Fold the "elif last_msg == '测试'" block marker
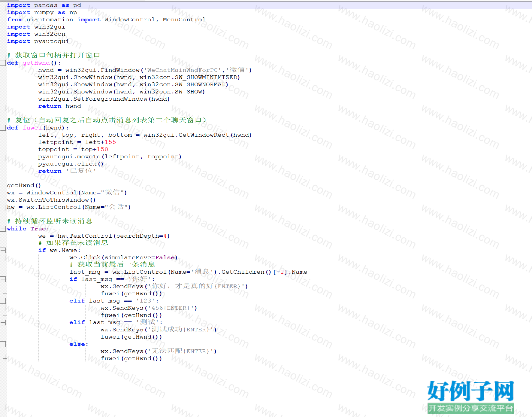 point(3,322)
